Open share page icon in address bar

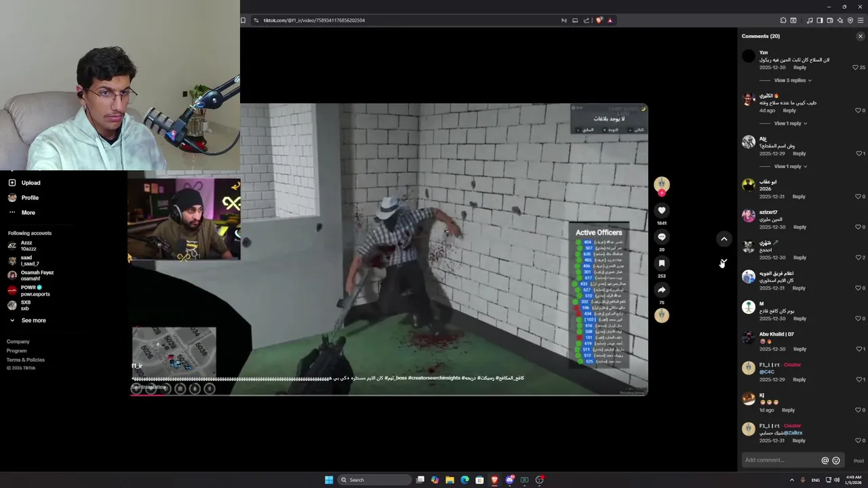(x=586, y=20)
